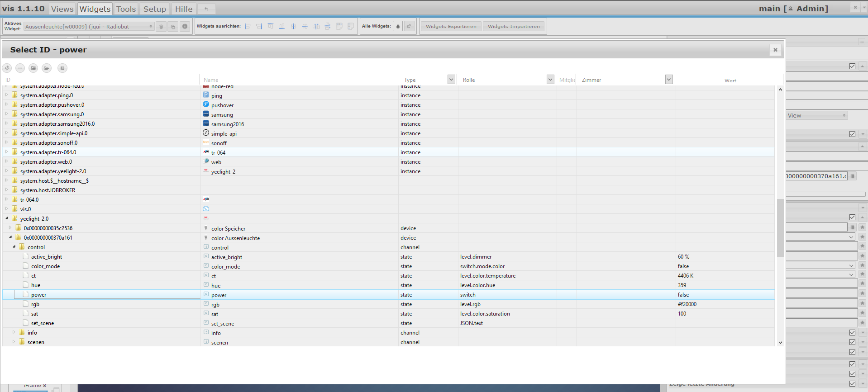Close the Select ID dialog
This screenshot has width=868, height=392.
(x=775, y=50)
